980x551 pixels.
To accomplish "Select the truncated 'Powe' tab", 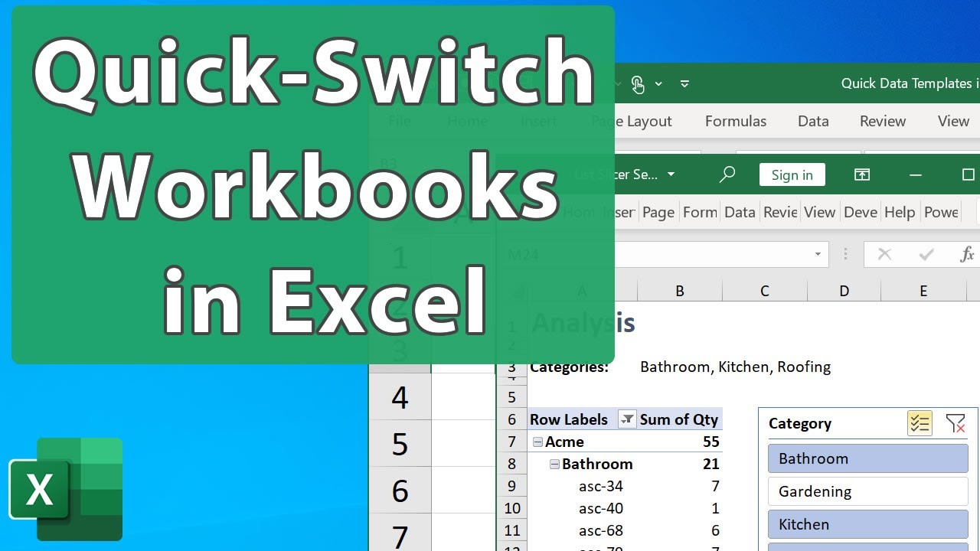I will [x=941, y=212].
